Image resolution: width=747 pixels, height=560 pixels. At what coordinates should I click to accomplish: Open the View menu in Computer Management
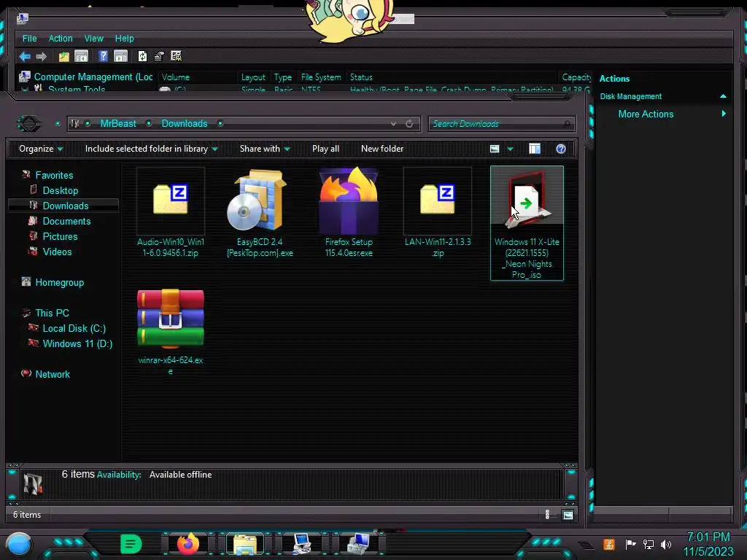pyautogui.click(x=93, y=39)
